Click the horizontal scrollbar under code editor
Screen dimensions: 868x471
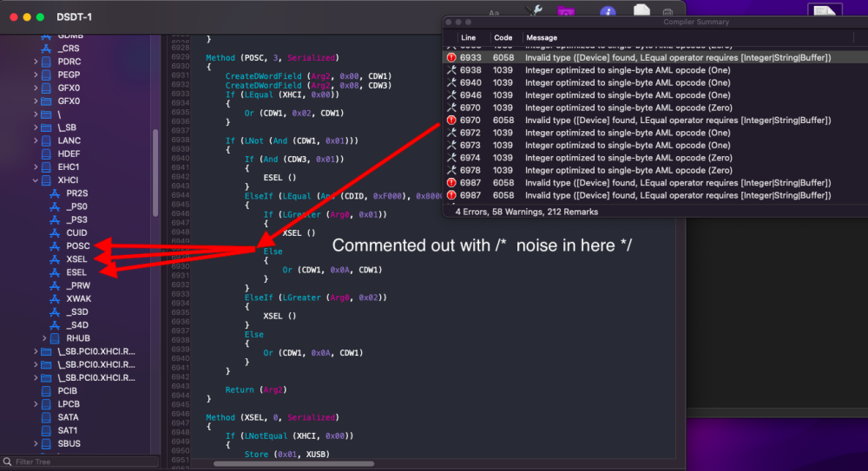click(293, 464)
